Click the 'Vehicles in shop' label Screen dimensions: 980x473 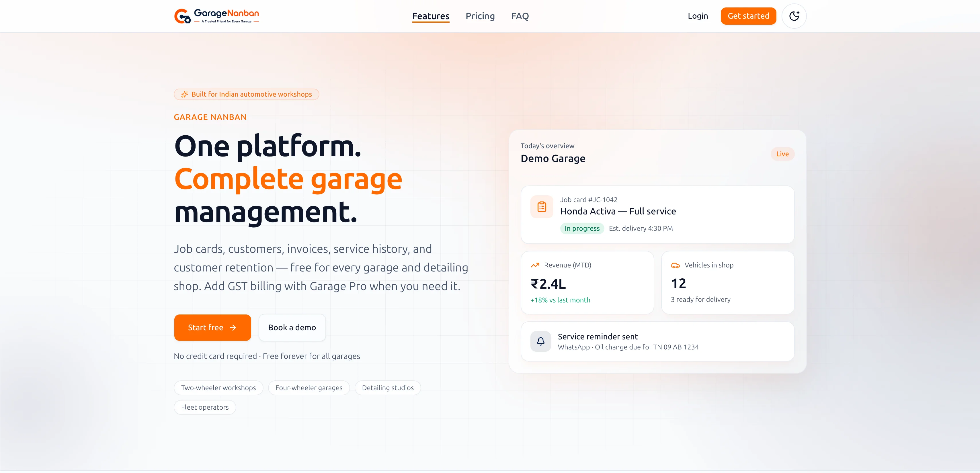click(x=709, y=265)
